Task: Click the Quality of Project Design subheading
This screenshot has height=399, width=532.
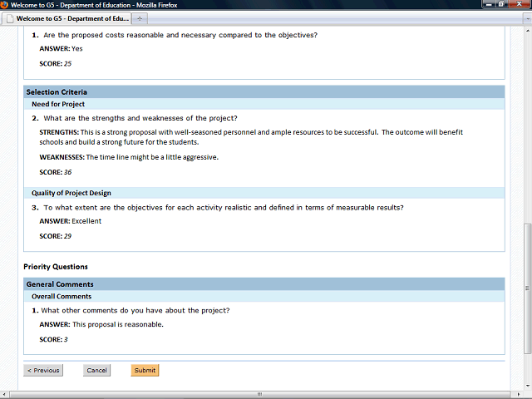Action: [71, 193]
